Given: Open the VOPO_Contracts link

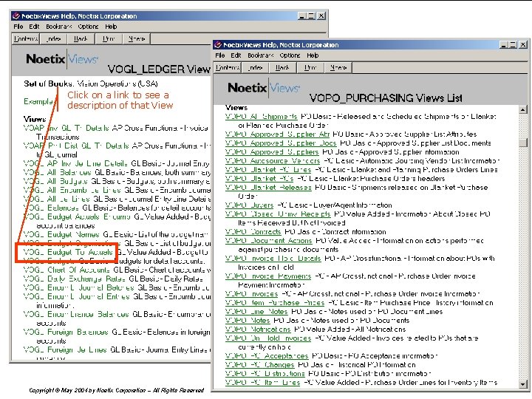Looking at the screenshot, I should click(x=253, y=232).
